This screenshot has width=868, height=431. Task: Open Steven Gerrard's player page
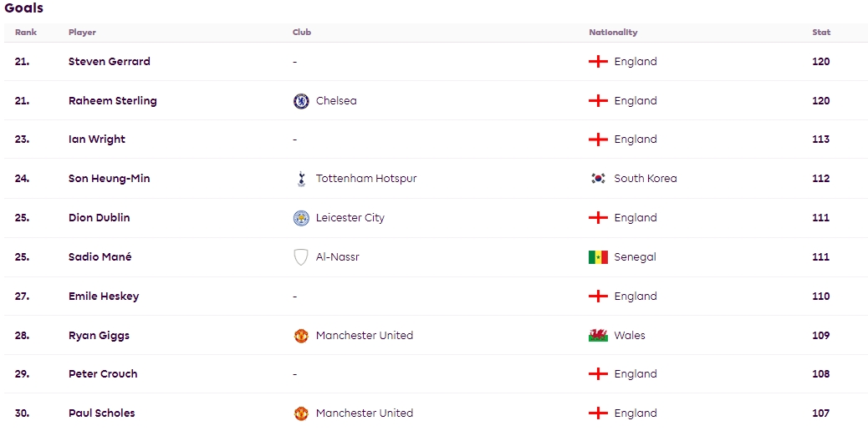pos(109,62)
